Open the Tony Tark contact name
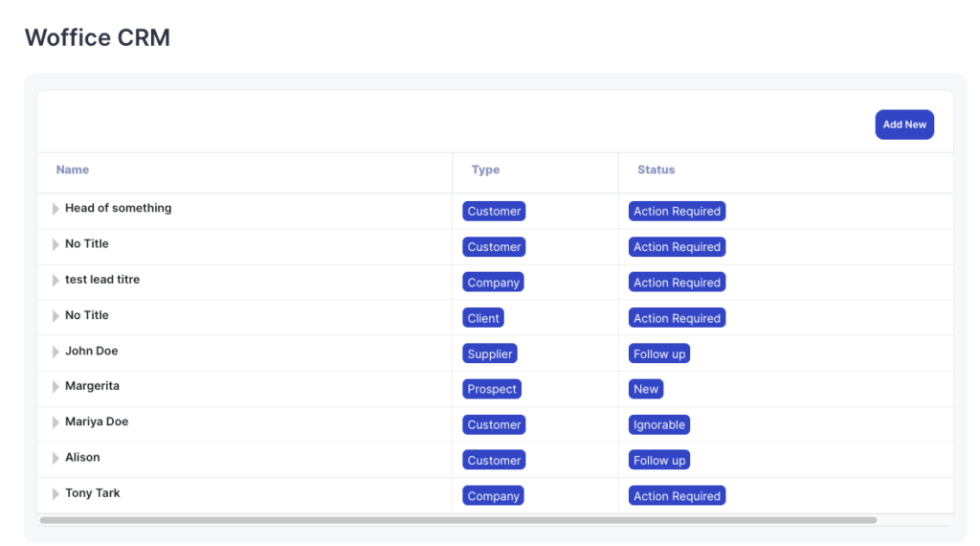 [x=93, y=493]
